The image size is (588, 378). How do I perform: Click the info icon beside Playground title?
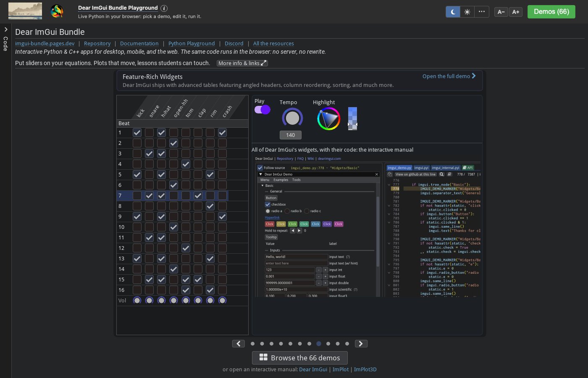tap(164, 8)
